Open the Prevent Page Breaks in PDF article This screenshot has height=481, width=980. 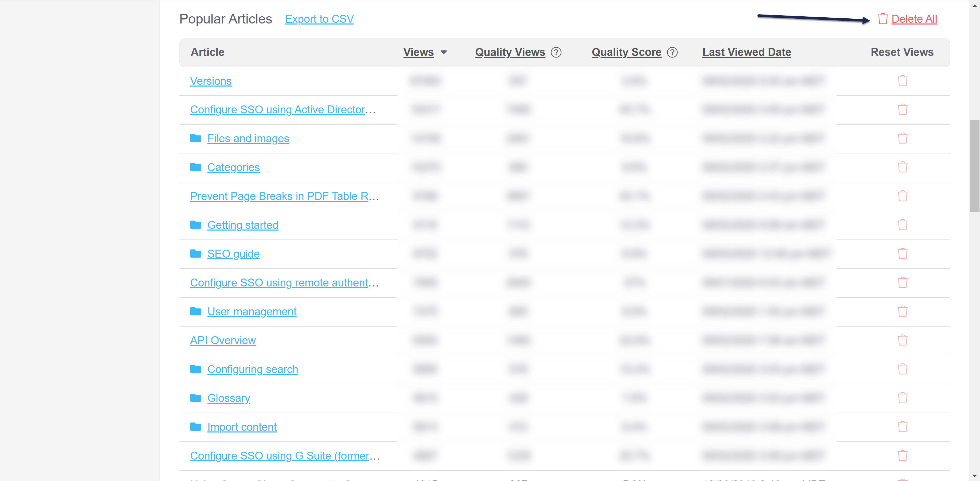pyautogui.click(x=280, y=196)
